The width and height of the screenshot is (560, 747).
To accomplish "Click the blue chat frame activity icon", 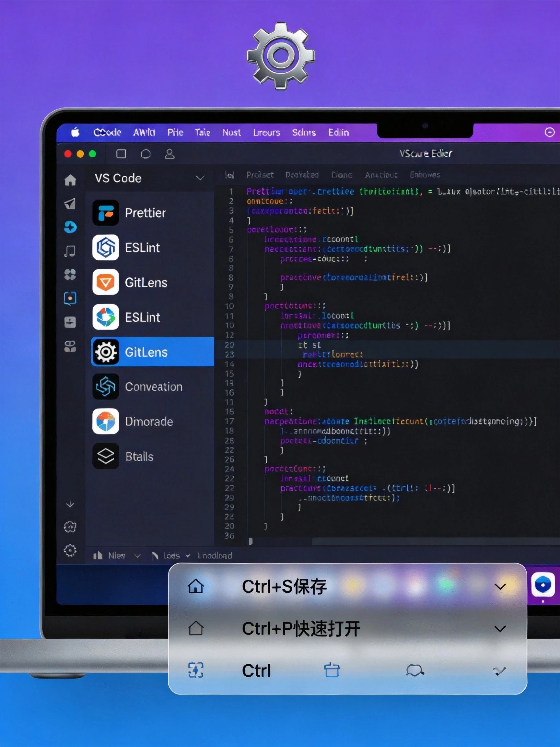I will click(x=70, y=299).
